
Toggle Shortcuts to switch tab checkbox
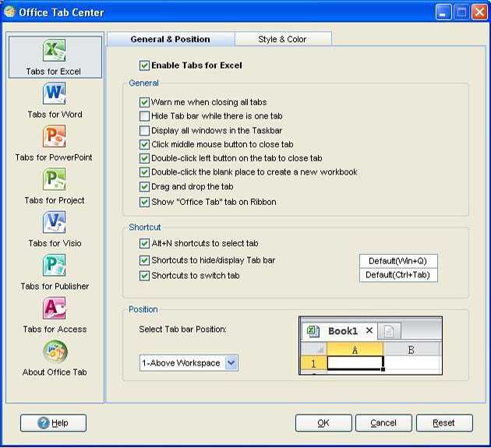click(x=144, y=276)
